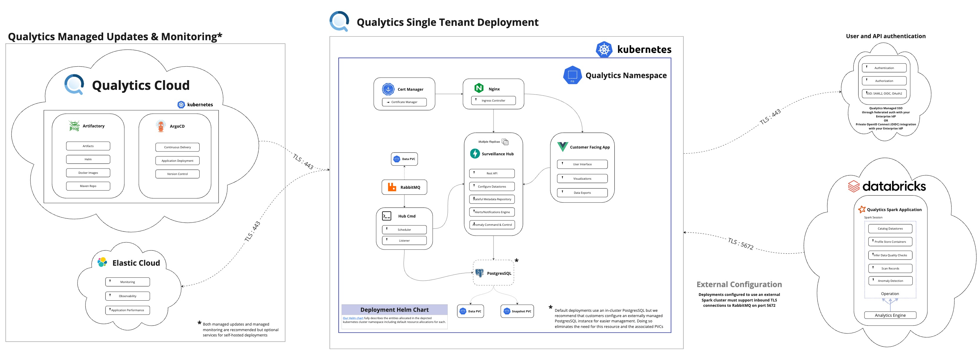
Task: Click the PostgreSQL elephant icon
Action: (479, 273)
